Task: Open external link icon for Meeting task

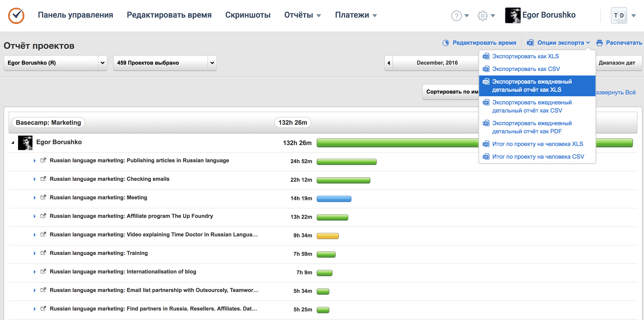Action: click(43, 197)
